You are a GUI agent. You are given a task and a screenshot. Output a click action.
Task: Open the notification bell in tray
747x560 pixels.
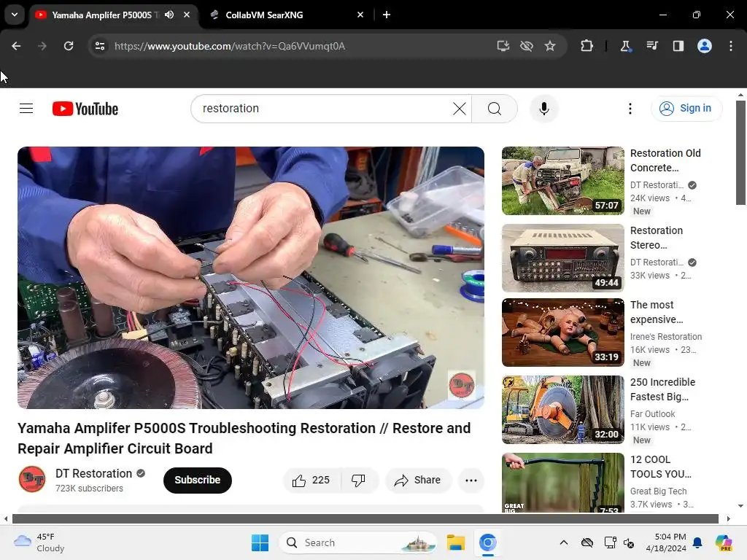click(697, 542)
